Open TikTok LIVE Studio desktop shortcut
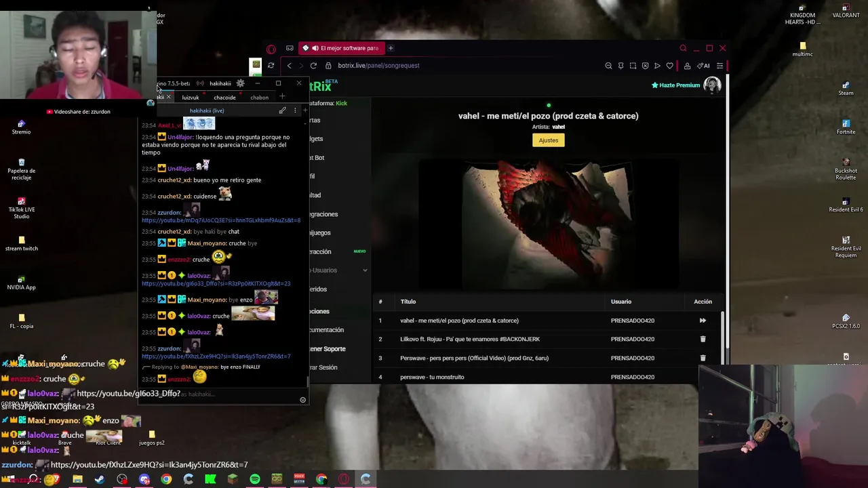This screenshot has width=868, height=488. 22,207
